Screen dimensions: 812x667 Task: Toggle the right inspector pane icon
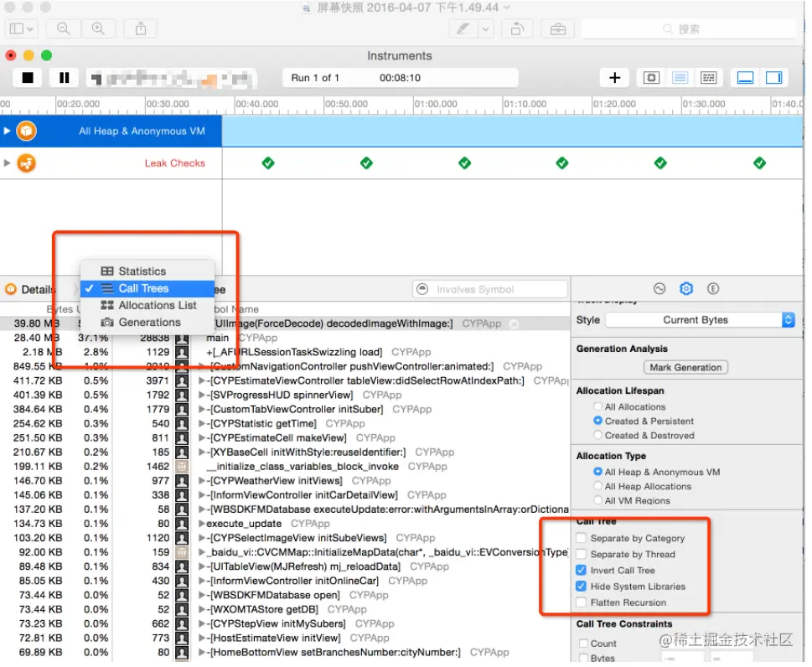tap(773, 78)
